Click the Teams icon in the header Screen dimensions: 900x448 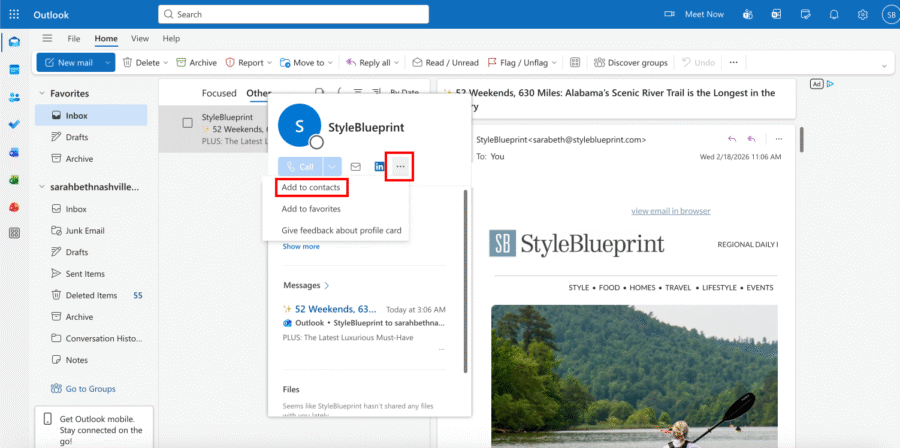747,14
